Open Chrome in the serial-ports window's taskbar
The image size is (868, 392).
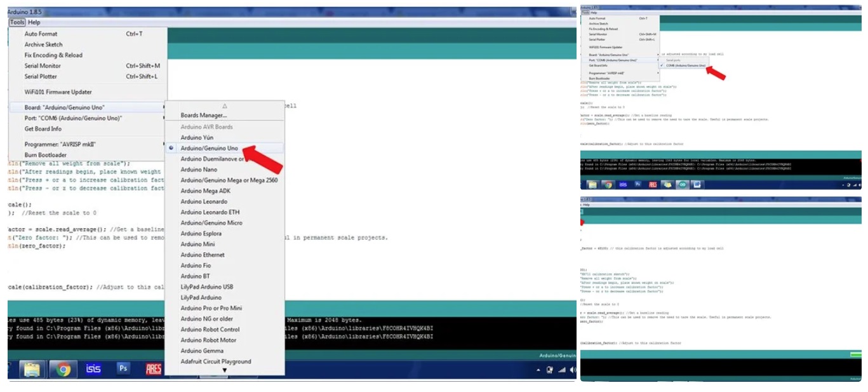[x=608, y=184]
